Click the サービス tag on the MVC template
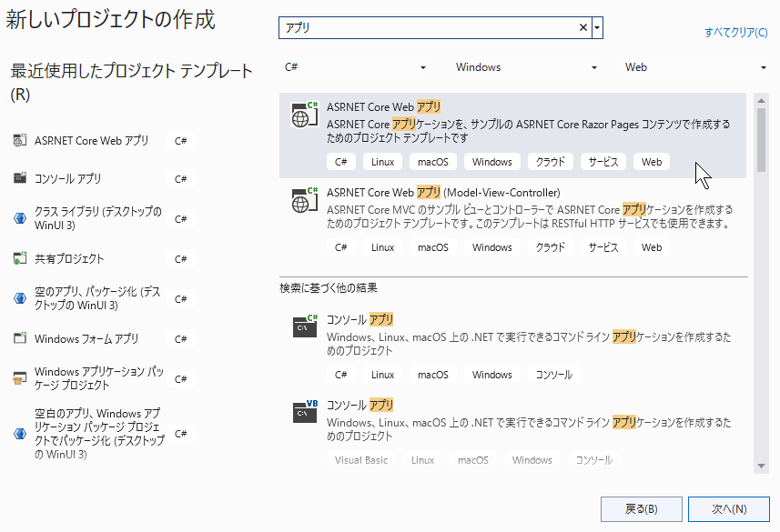The image size is (780, 532). click(x=603, y=247)
